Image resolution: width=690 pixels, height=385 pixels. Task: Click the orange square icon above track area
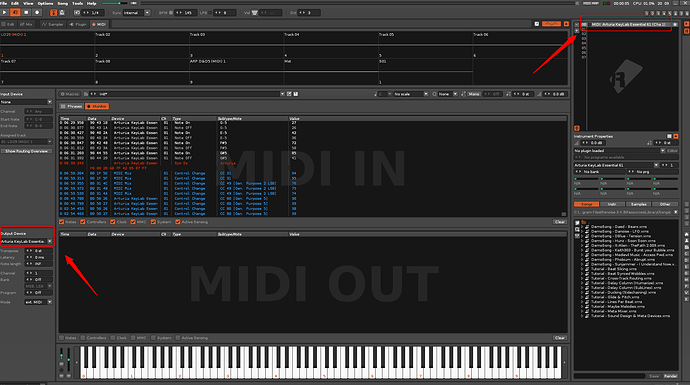tap(566, 24)
